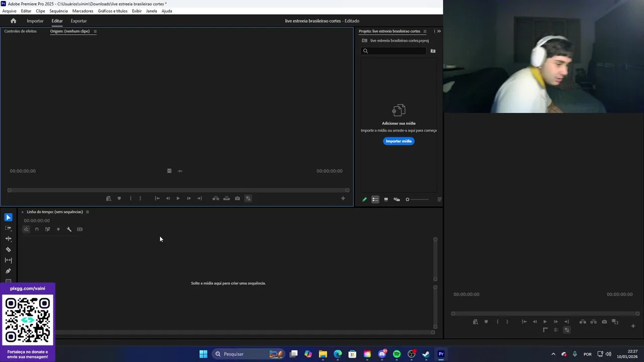Add a marker in the Program monitor

(x=486, y=322)
